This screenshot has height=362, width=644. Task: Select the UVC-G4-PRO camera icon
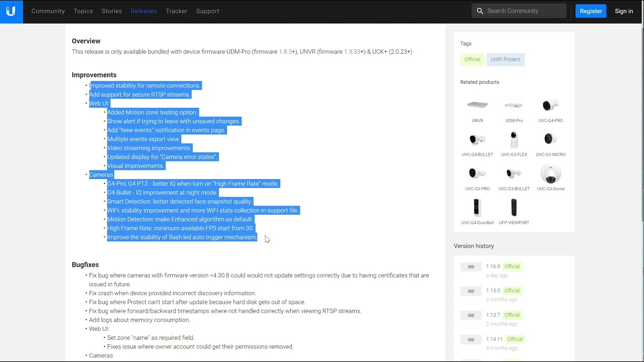click(551, 105)
